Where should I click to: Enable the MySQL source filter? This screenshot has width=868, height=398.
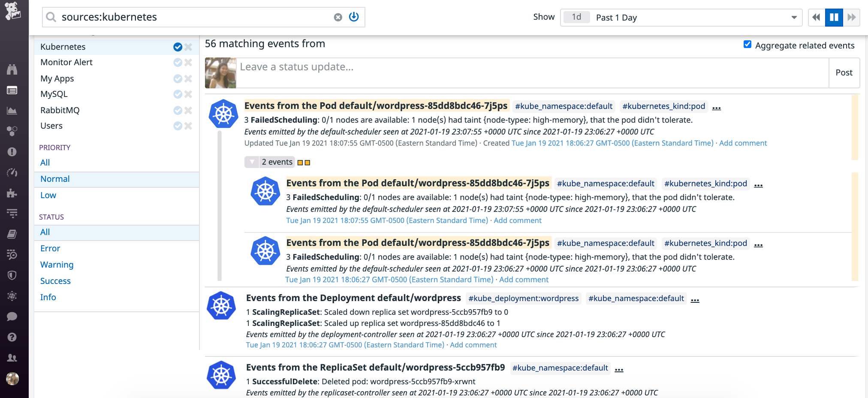click(x=178, y=94)
